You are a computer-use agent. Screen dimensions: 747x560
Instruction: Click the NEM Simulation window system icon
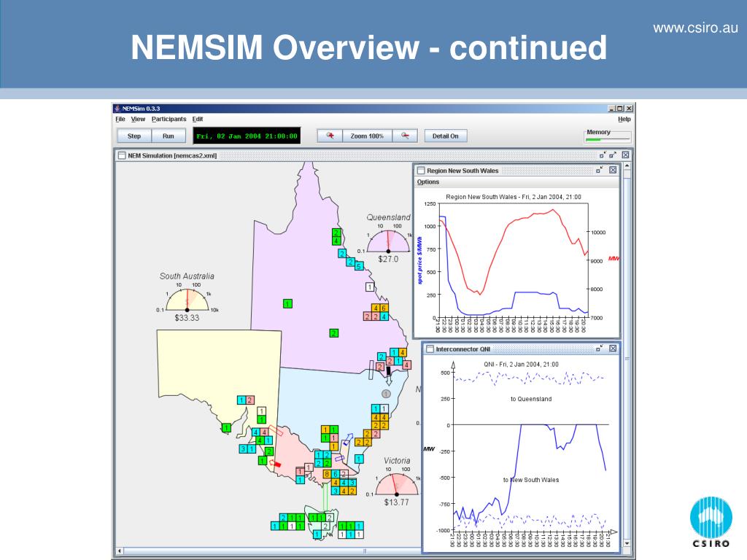click(x=122, y=156)
